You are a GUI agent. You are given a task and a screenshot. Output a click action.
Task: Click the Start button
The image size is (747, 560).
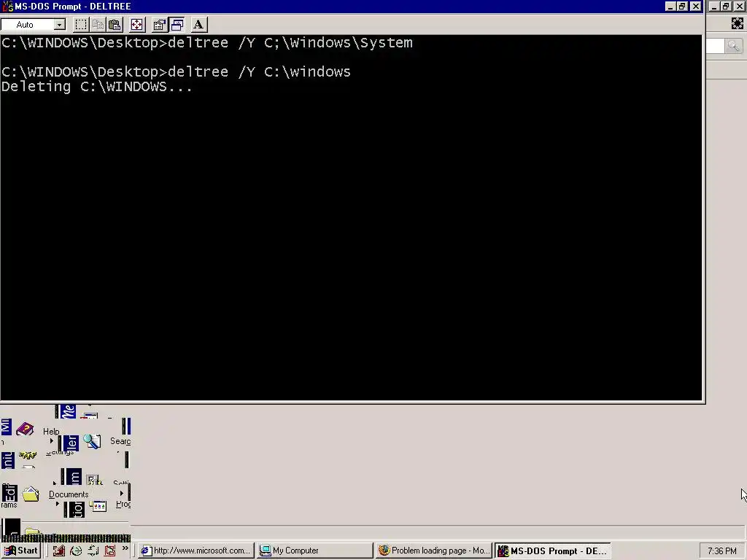21,551
